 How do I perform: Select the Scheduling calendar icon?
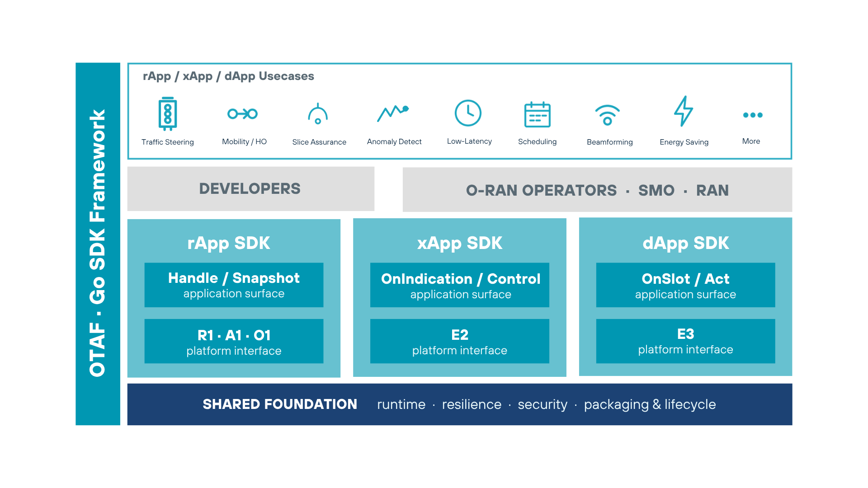tap(537, 114)
